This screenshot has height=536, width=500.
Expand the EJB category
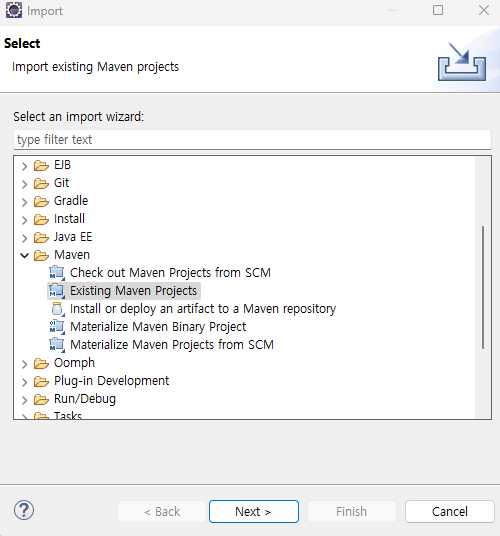pos(24,166)
